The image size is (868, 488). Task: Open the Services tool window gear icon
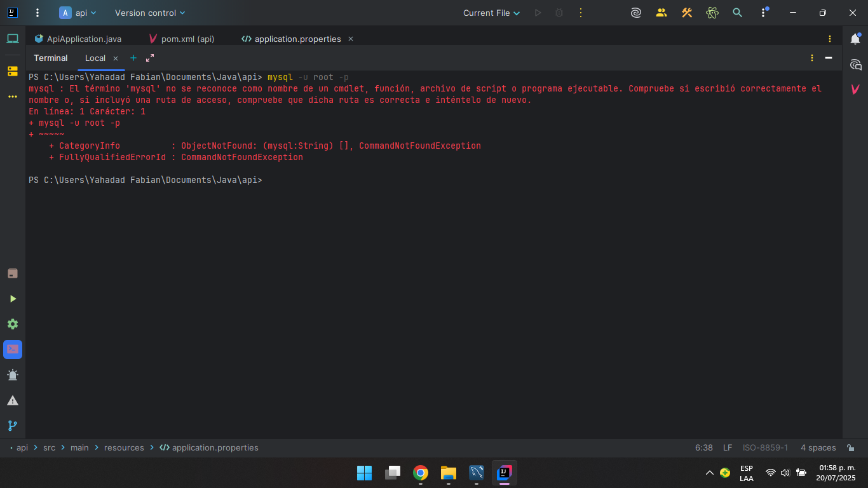(13, 324)
